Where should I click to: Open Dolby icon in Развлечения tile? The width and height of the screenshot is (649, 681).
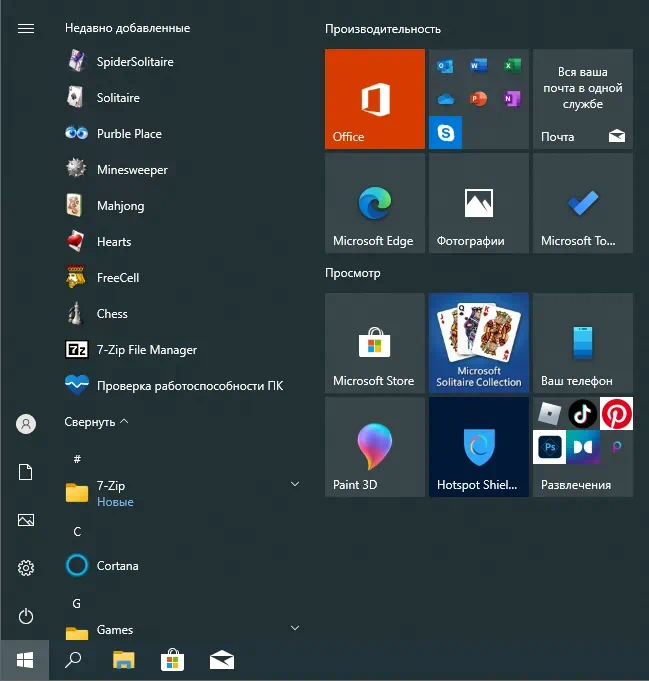pos(583,447)
